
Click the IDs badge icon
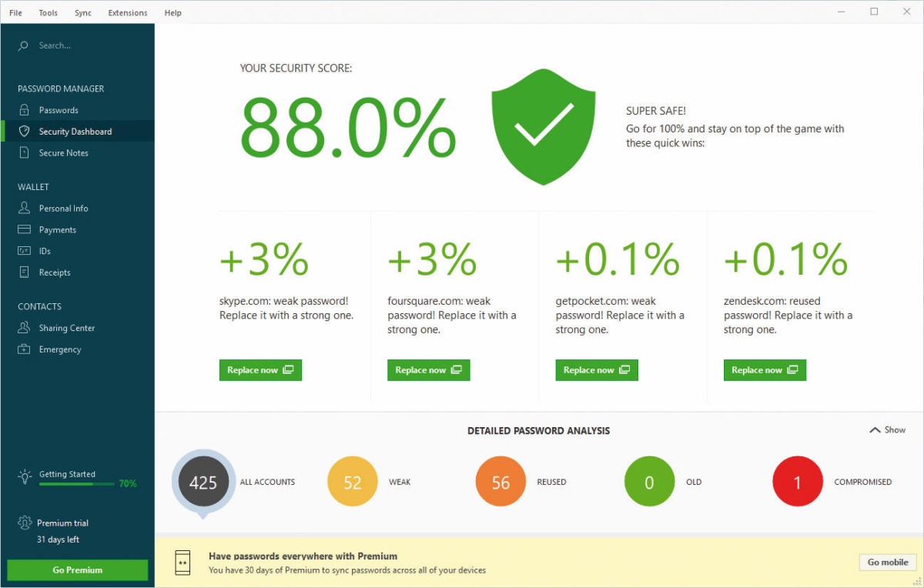(x=24, y=251)
